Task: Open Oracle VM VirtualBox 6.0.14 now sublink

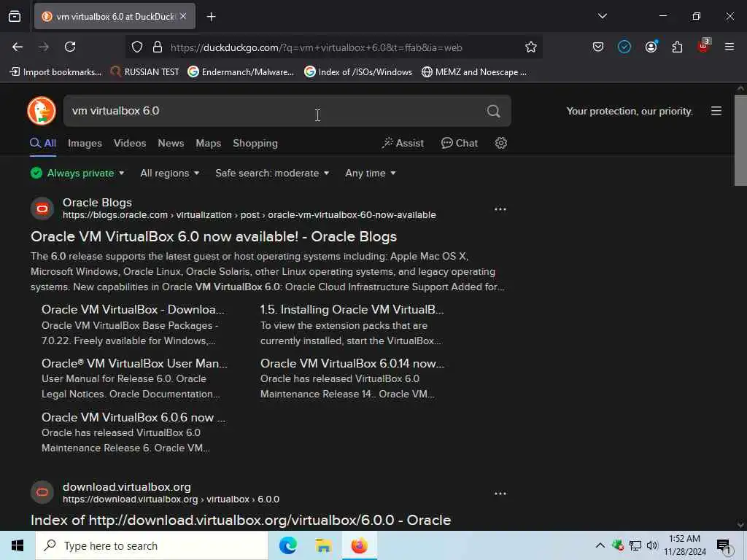Action: point(352,363)
